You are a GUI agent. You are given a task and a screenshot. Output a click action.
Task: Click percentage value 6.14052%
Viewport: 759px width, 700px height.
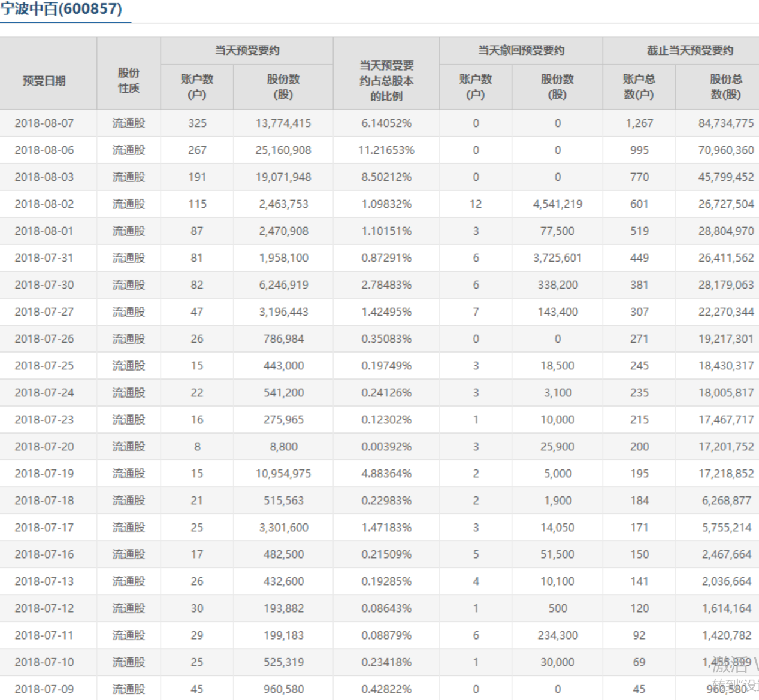386,123
